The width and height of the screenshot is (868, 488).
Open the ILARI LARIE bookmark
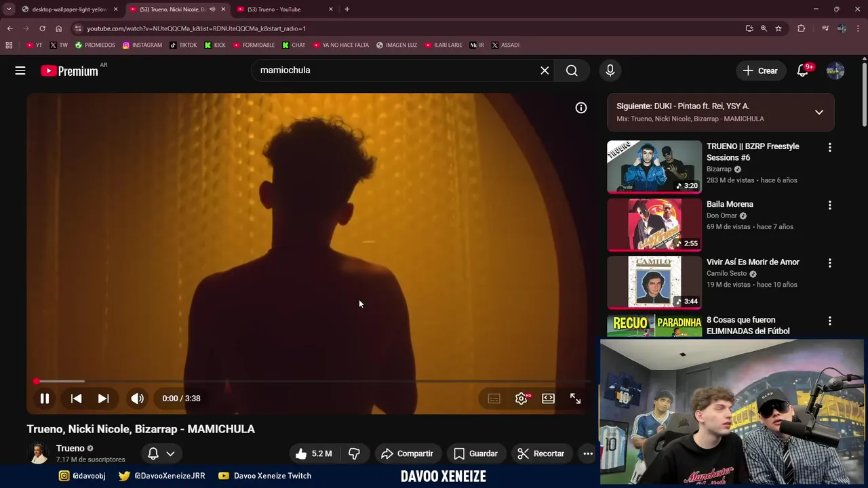point(443,45)
